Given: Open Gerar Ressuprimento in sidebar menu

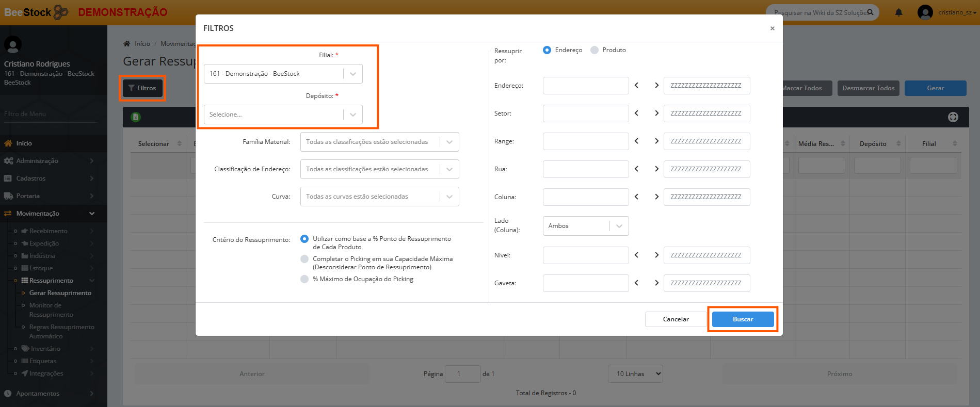Looking at the screenshot, I should pyautogui.click(x=60, y=293).
